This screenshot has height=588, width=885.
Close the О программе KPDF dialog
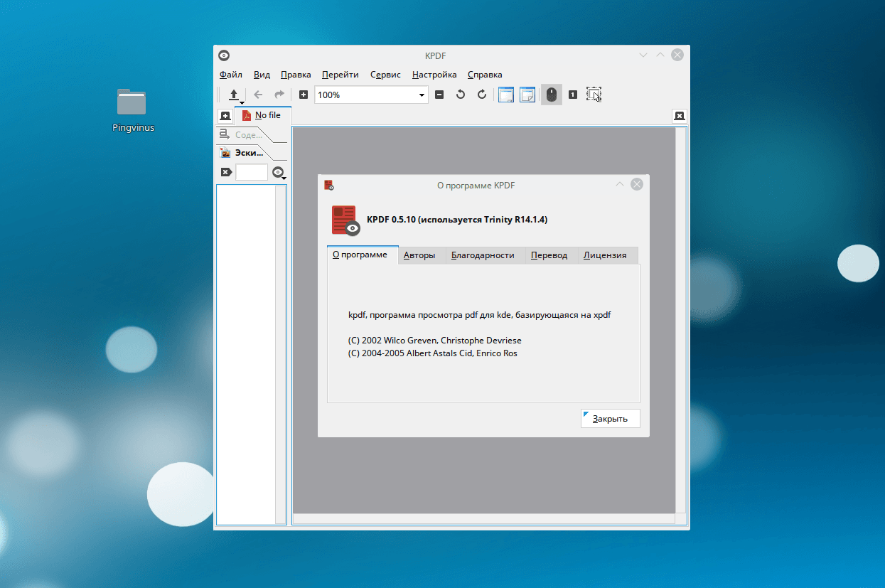click(637, 184)
